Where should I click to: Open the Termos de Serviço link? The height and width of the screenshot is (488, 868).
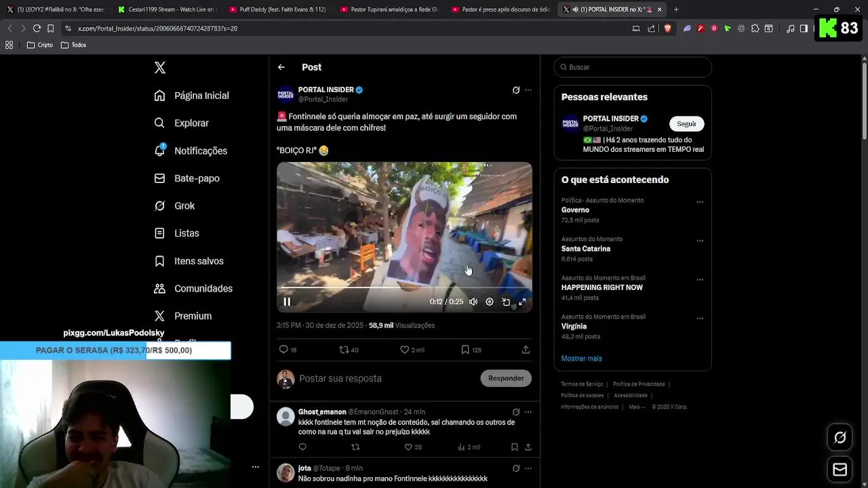pos(582,384)
